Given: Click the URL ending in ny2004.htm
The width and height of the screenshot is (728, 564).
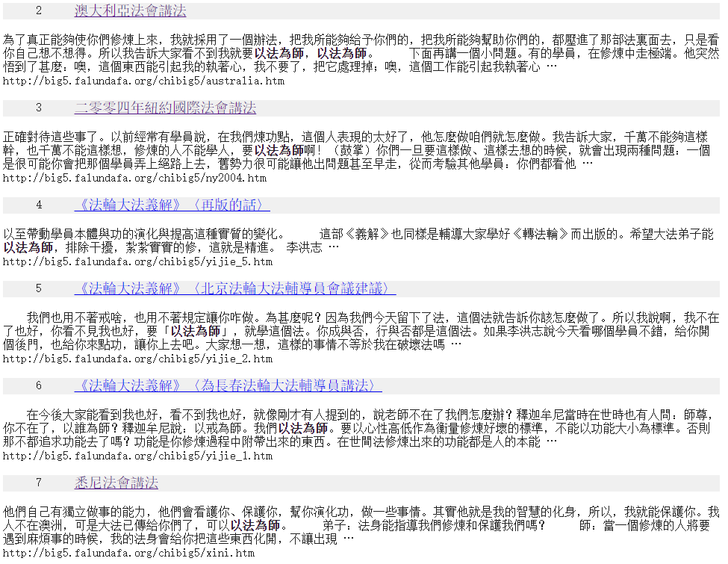Looking at the screenshot, I should click(134, 178).
